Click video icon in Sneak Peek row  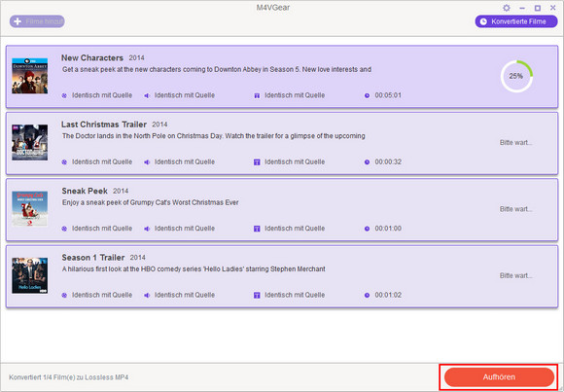pyautogui.click(x=64, y=229)
